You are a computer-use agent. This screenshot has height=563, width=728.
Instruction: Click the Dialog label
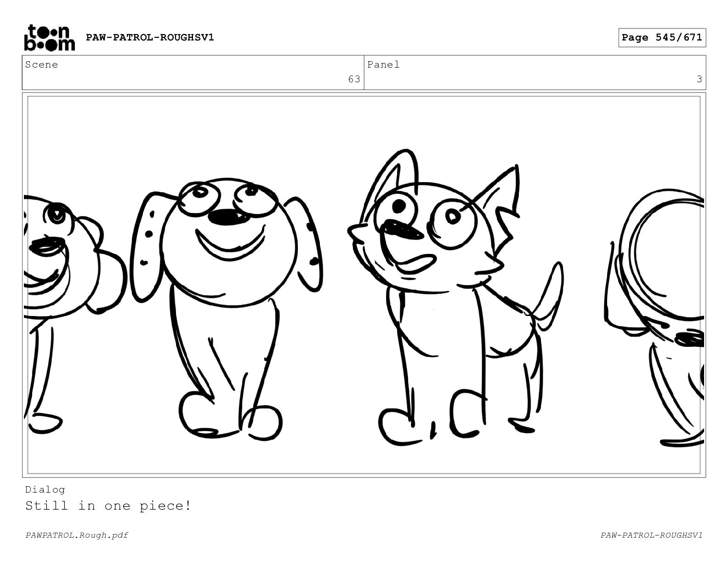point(45,489)
